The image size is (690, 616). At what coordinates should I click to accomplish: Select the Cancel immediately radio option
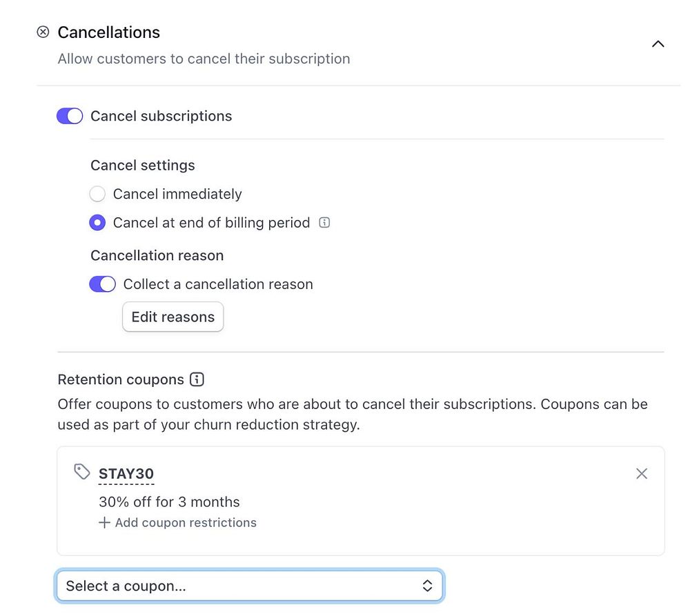tap(98, 194)
